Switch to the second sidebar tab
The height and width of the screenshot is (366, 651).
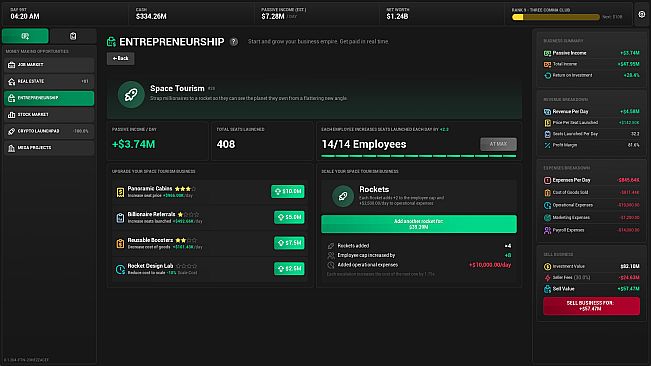pyautogui.click(x=73, y=36)
